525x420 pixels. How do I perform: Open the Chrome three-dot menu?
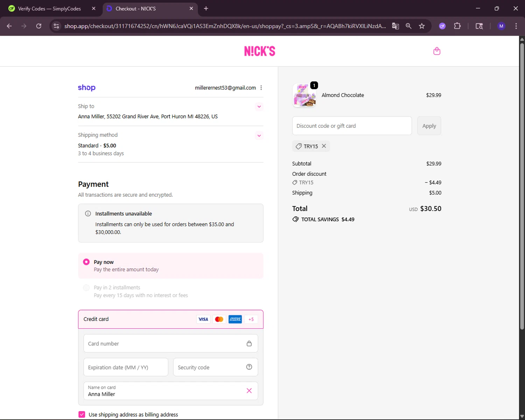516,26
